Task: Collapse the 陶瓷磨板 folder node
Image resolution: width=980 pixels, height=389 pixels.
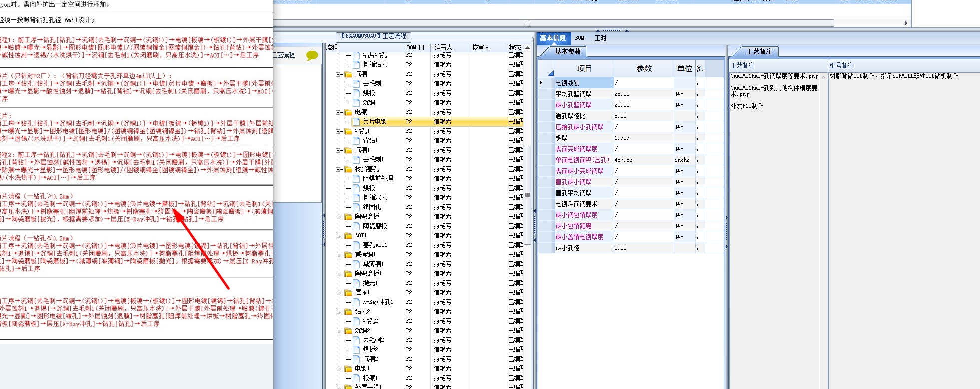Action: pyautogui.click(x=338, y=217)
